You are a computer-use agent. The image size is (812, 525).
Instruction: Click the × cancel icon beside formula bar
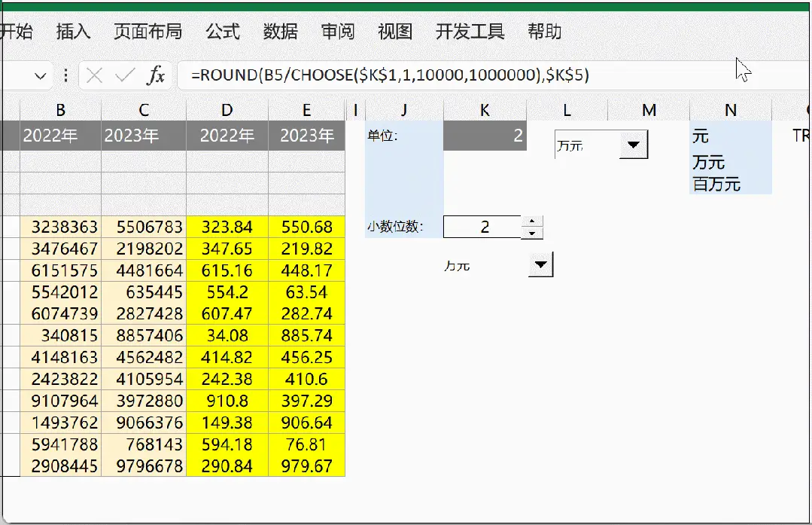coord(93,75)
